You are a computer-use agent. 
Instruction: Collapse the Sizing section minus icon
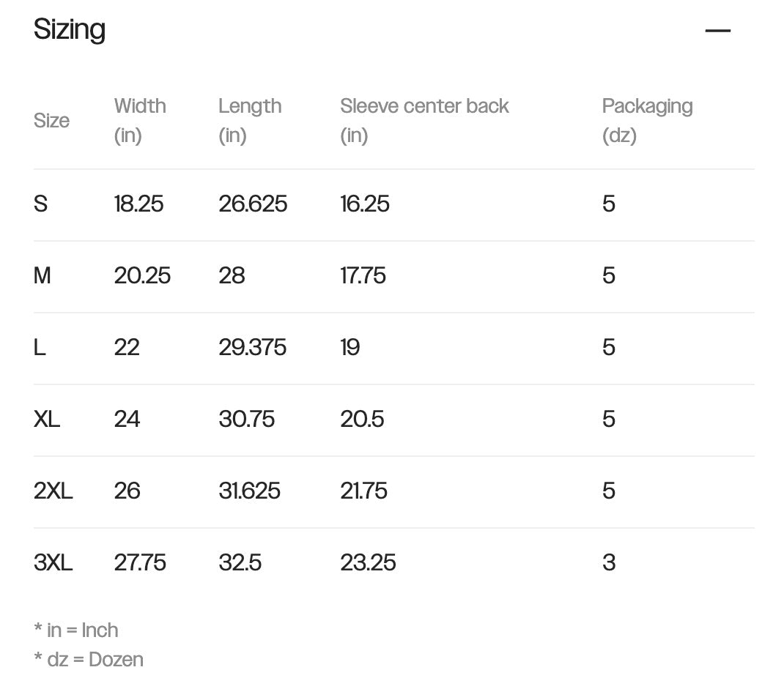[717, 31]
